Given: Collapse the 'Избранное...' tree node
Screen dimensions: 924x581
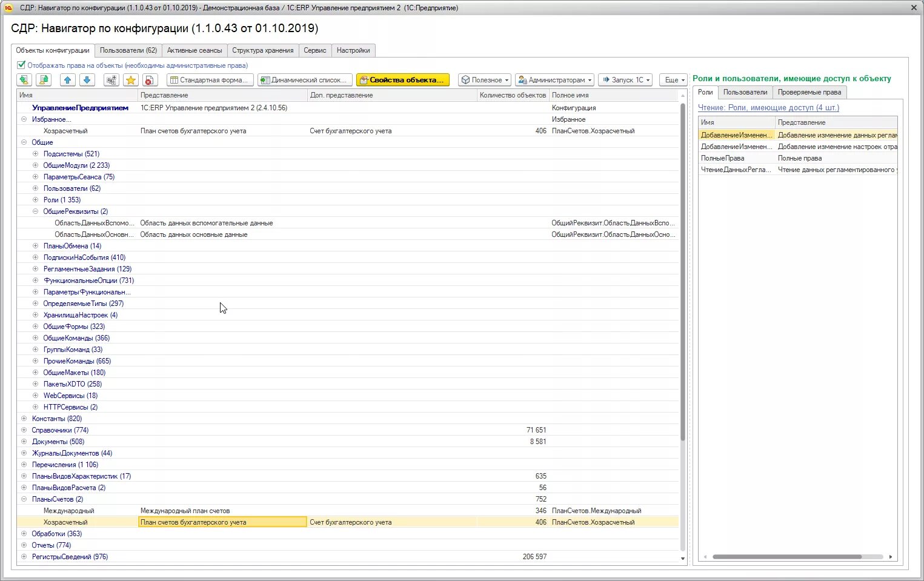Looking at the screenshot, I should pyautogui.click(x=24, y=119).
